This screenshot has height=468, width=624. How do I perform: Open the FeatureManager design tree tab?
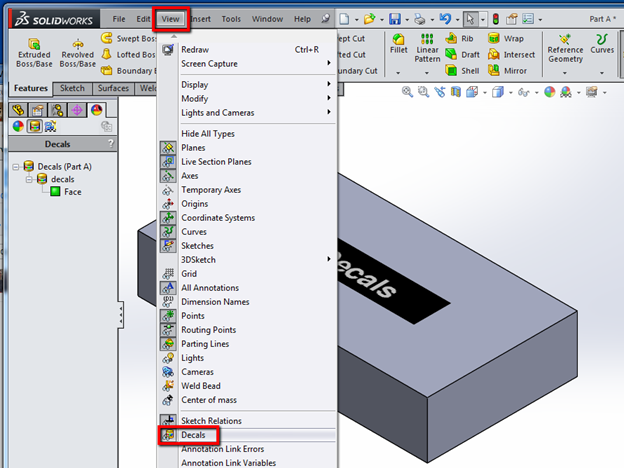18,110
